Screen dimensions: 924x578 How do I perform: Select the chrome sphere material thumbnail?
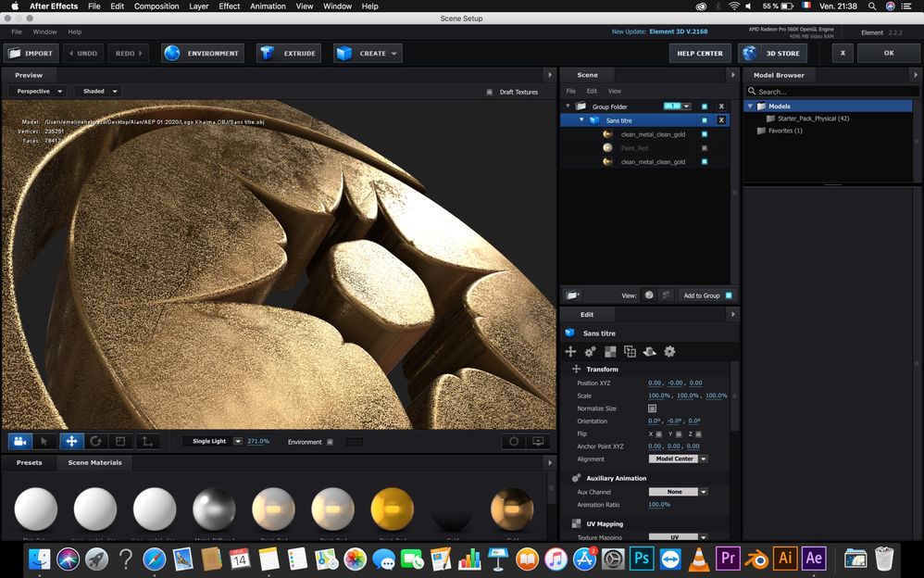214,509
